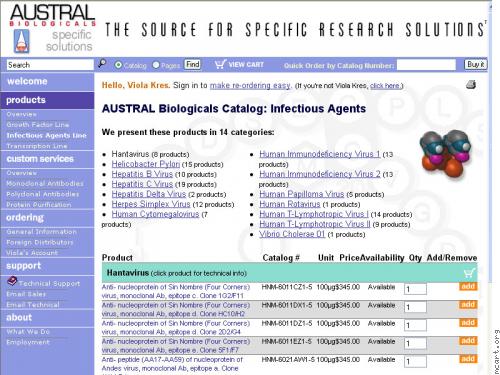
Task: Open Human Immunodeficiency Virus 2 category
Action: (x=320, y=174)
